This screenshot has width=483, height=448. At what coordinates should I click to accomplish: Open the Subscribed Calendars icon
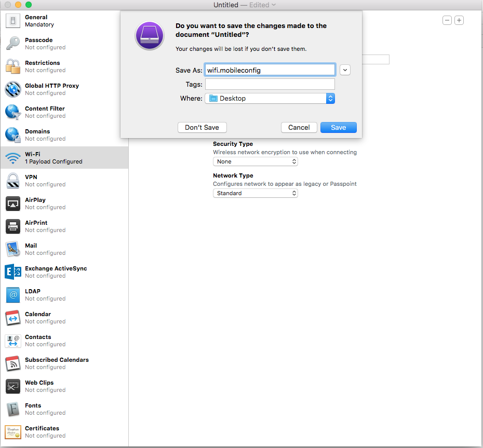[13, 363]
